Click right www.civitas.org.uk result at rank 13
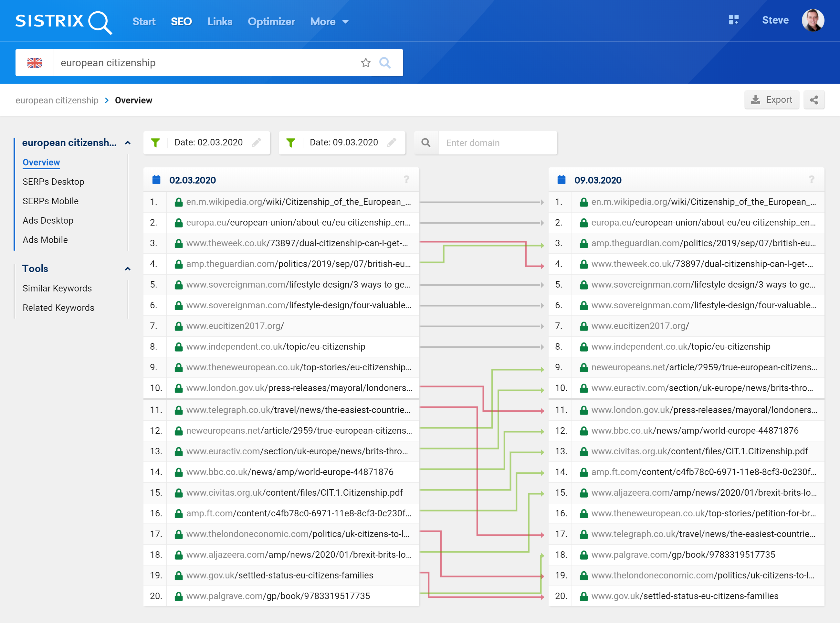The height and width of the screenshot is (623, 840). pyautogui.click(x=699, y=451)
